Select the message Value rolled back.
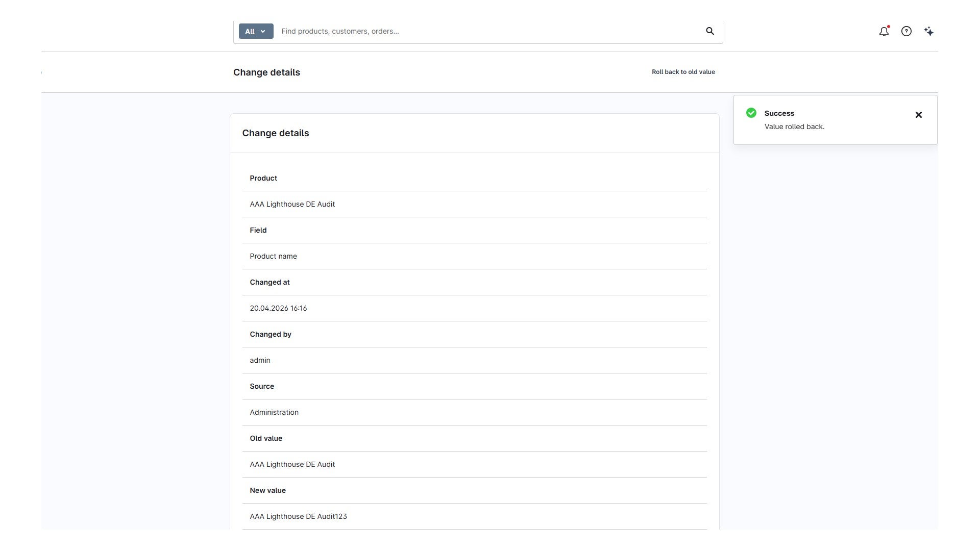This screenshot has width=980, height=551. (795, 127)
